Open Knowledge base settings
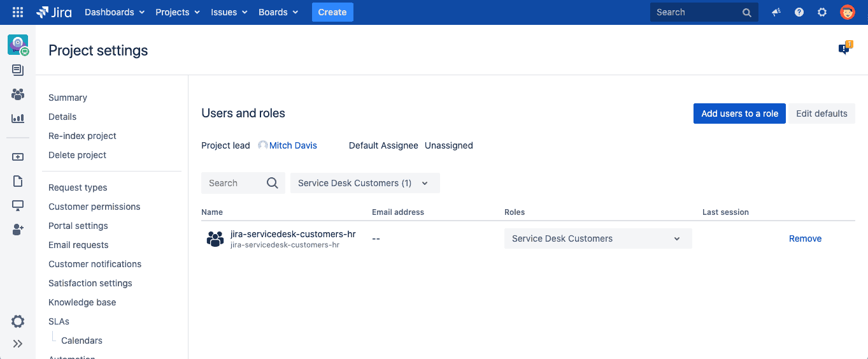 coord(82,302)
